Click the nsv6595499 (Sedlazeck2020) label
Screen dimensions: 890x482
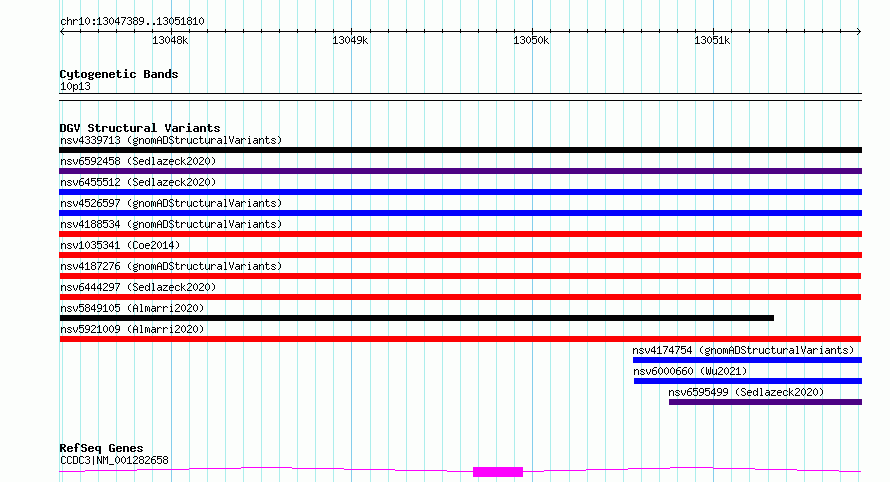coord(746,392)
